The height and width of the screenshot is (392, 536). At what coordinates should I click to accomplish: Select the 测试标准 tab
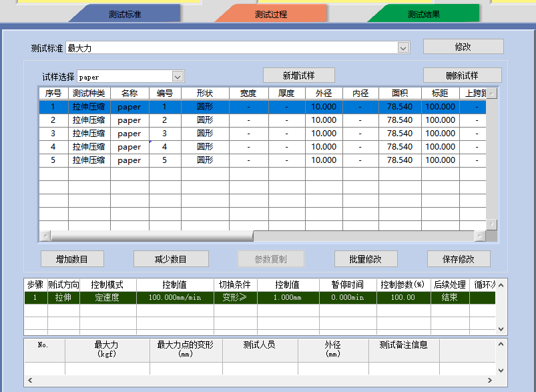125,14
